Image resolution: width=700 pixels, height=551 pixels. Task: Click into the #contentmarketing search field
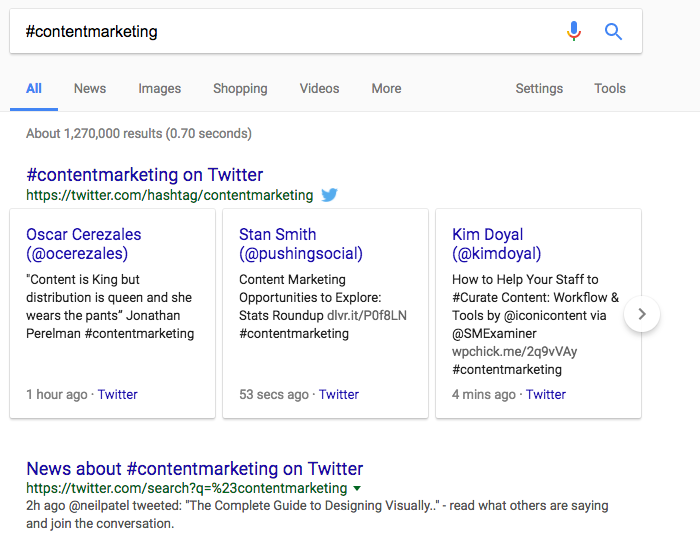(286, 31)
